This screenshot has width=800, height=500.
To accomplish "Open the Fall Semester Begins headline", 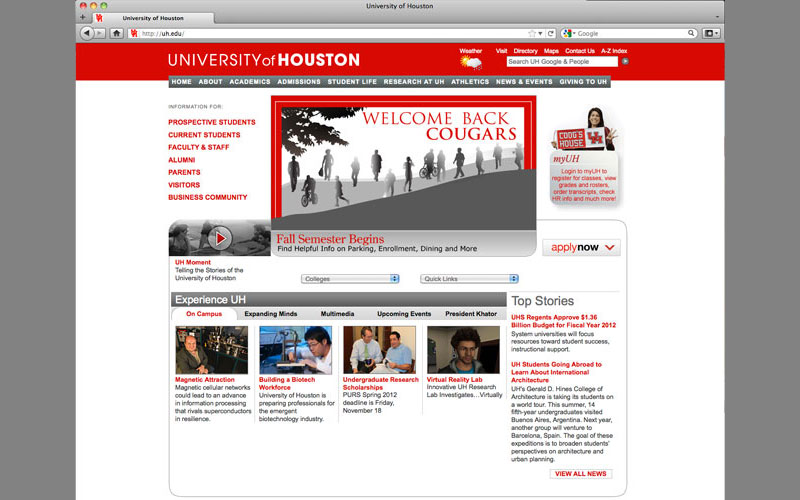I will (x=330, y=239).
